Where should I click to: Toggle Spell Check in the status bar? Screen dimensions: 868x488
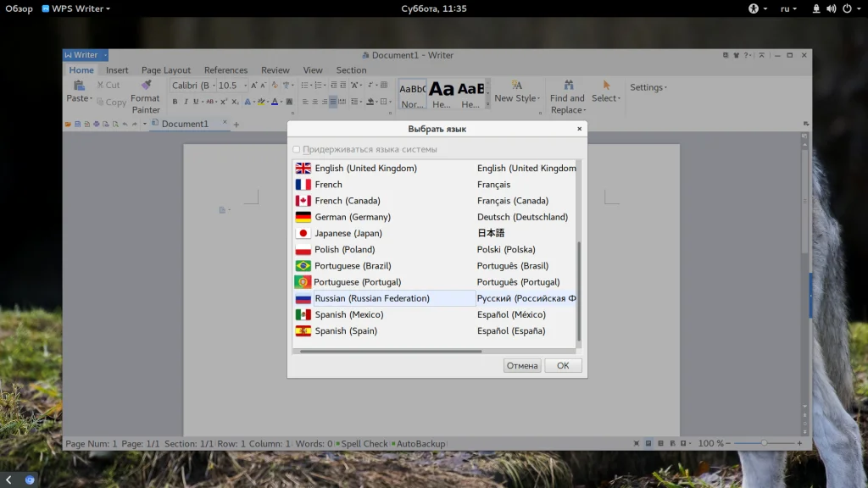tap(364, 444)
